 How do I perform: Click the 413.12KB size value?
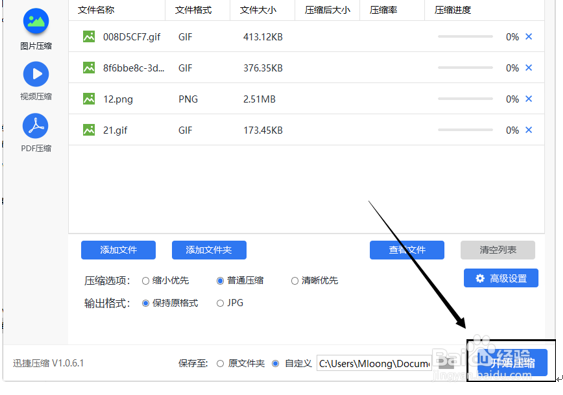pos(263,37)
